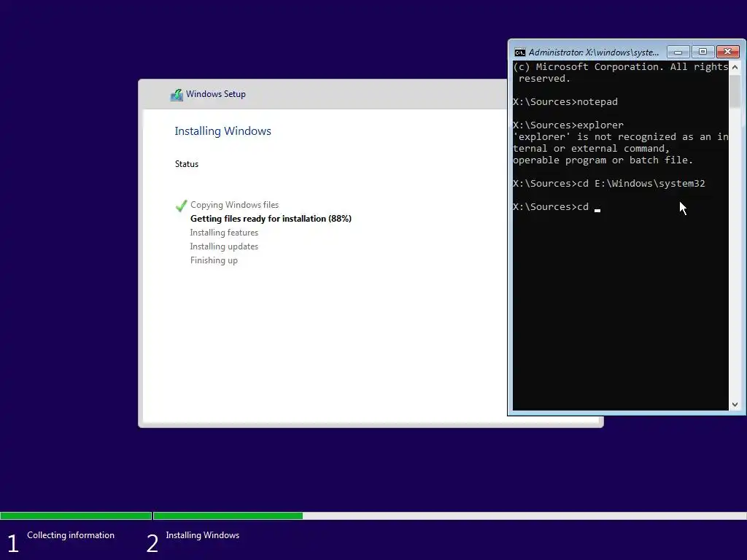Click the current X:\Sources>cd prompt line
This screenshot has height=560, width=747.
pyautogui.click(x=557, y=206)
